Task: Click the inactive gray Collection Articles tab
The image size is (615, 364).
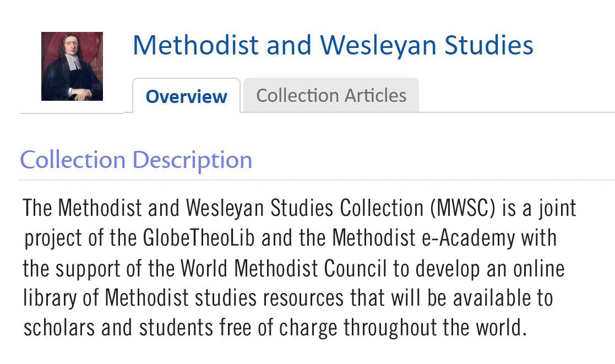Action: click(331, 95)
